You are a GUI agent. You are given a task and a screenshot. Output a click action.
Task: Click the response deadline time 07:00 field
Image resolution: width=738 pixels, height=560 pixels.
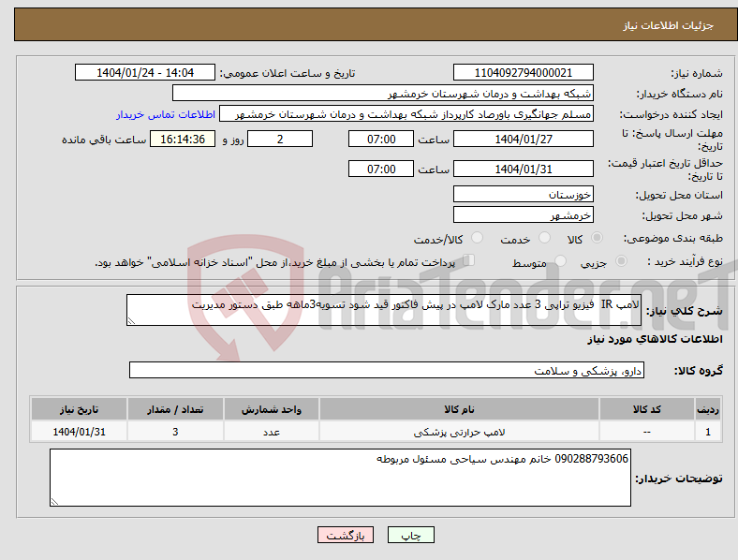[x=381, y=139]
